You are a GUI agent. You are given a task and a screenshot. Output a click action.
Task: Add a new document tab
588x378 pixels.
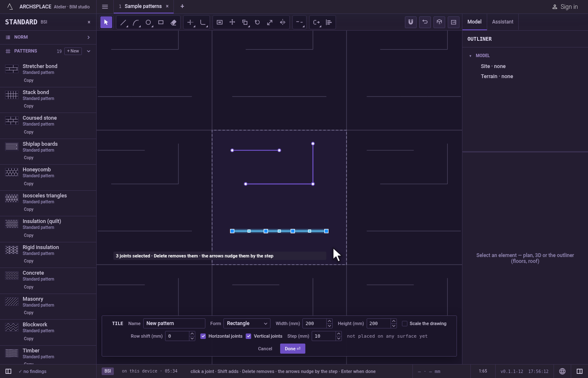pyautogui.click(x=182, y=6)
